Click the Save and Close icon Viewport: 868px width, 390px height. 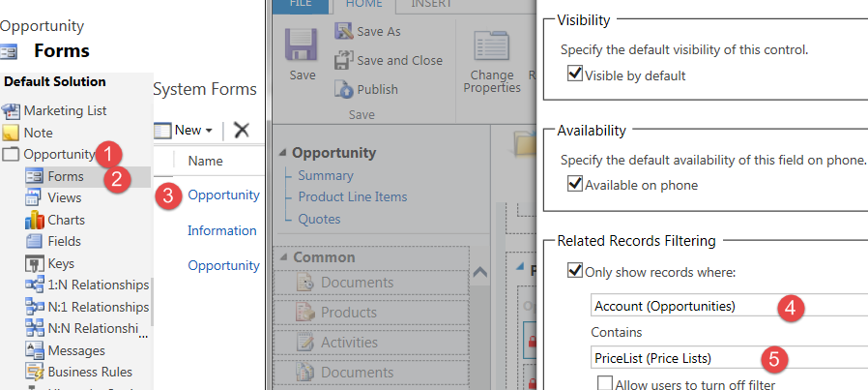coord(343,60)
